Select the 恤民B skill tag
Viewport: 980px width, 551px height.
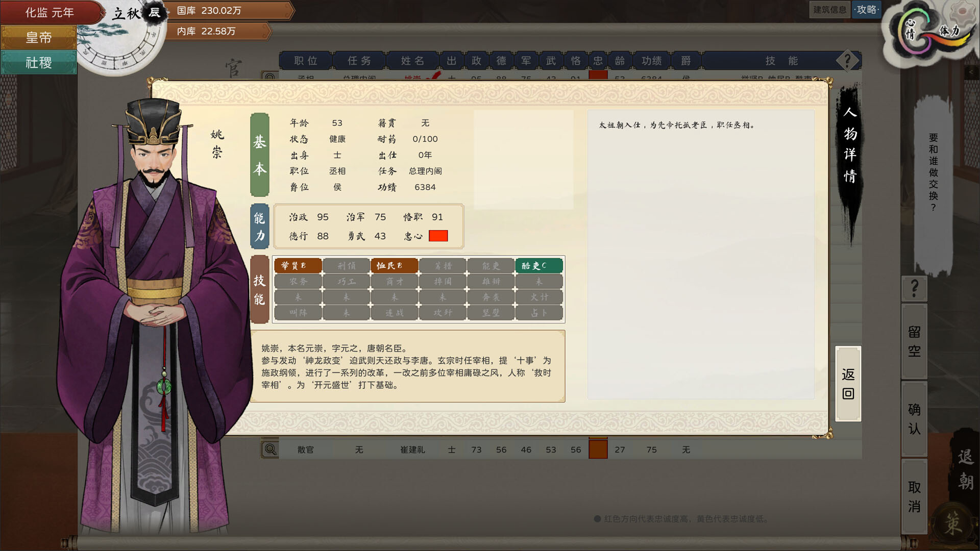394,266
